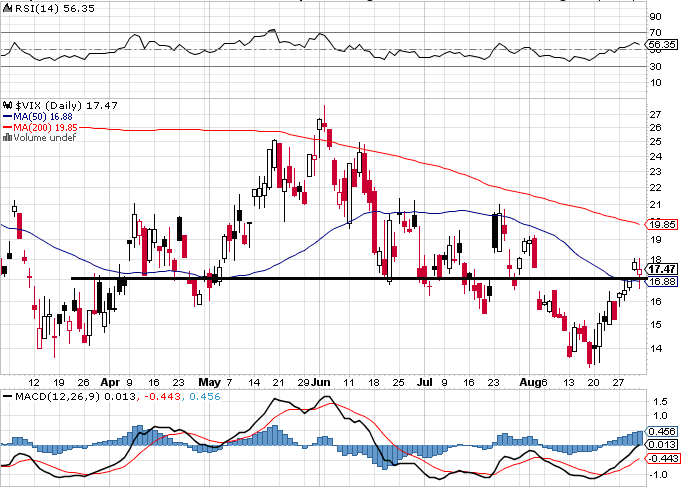Screen dimensions: 685x487
Task: Click the 17.47 last price tag
Action: click(x=662, y=269)
